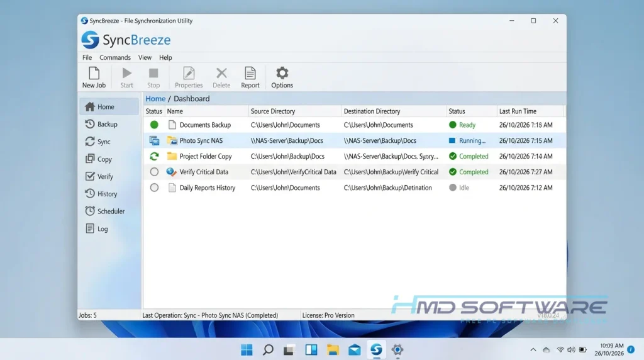Select the Daily Reports History job name
Viewport: 644px width, 360px height.
pos(208,188)
